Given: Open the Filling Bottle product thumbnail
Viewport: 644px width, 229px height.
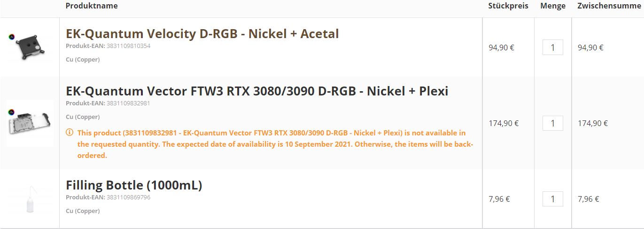Looking at the screenshot, I should (x=30, y=199).
